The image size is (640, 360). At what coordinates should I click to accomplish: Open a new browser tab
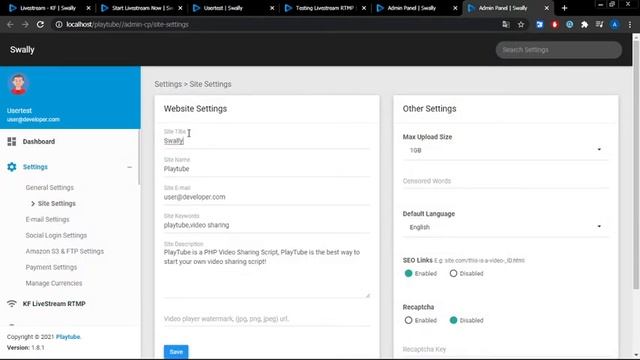[564, 8]
